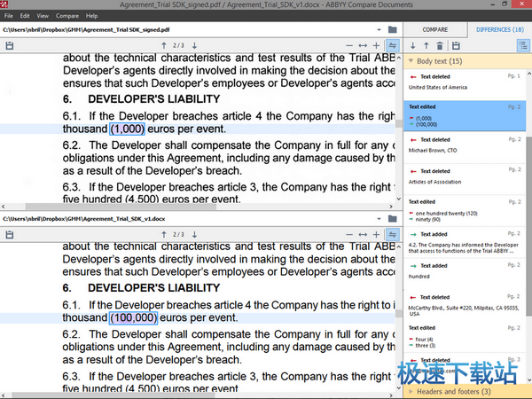Zoom out top document pane
Screen dimensions: 532x399
pos(349,45)
